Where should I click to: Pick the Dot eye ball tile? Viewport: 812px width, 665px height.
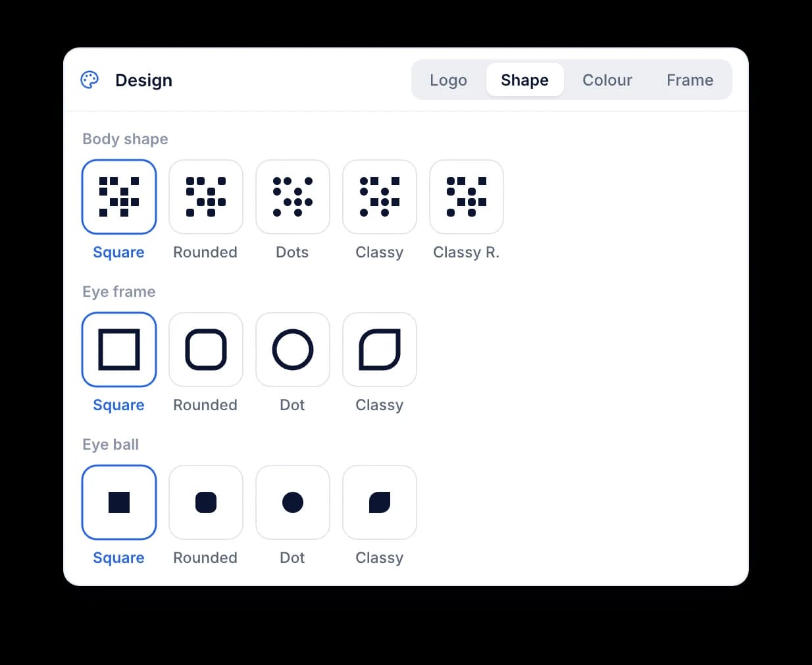point(293,502)
